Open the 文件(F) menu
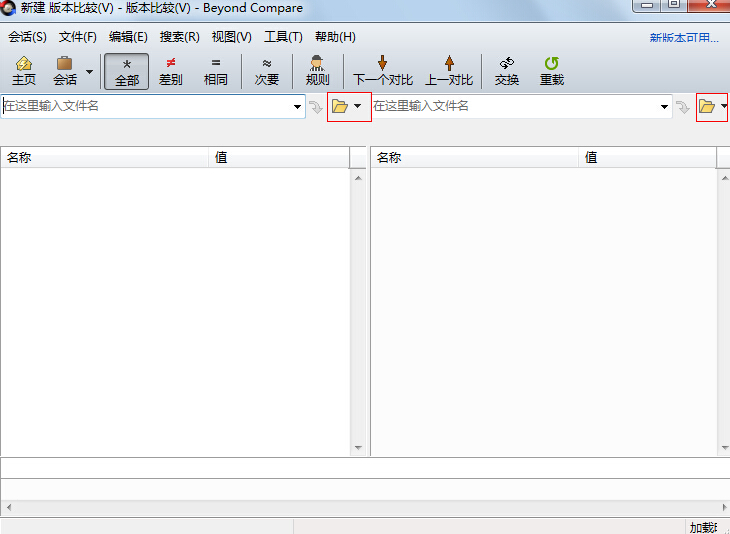Viewport: 730px width, 534px height. [x=78, y=37]
